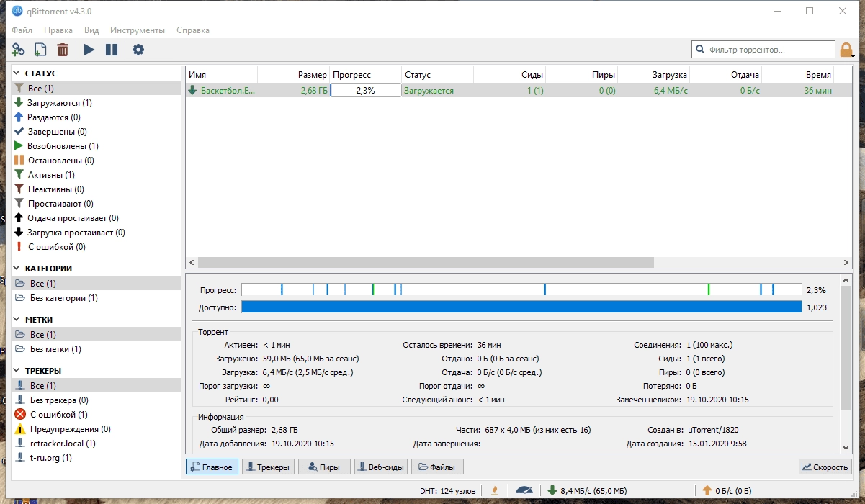
Task: Open the lock icon dropdown arrow
Action: click(853, 55)
